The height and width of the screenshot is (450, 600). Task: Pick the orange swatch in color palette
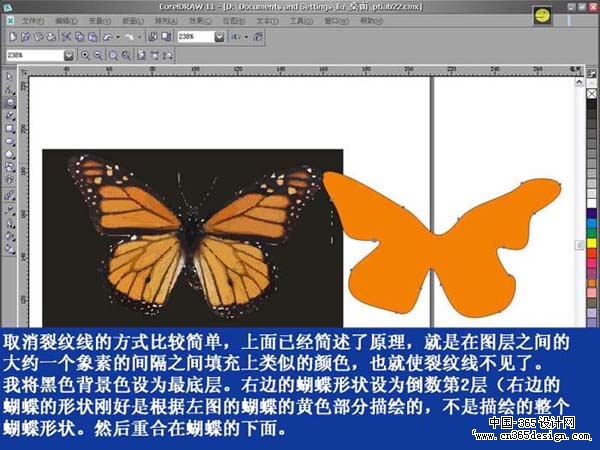[x=592, y=283]
